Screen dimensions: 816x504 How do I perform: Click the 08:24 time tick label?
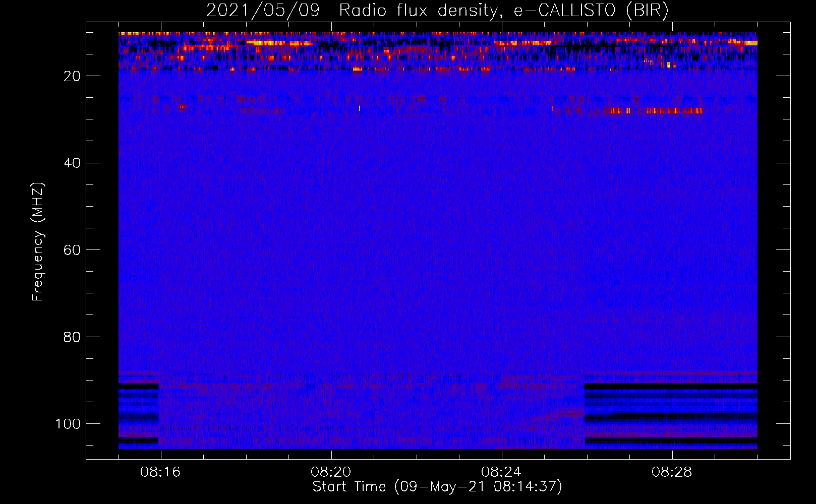tap(502, 472)
